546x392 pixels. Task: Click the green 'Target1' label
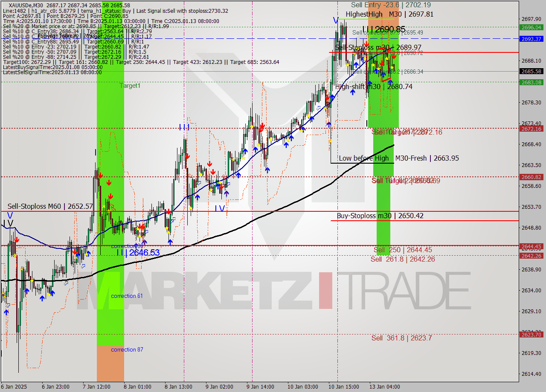click(130, 86)
